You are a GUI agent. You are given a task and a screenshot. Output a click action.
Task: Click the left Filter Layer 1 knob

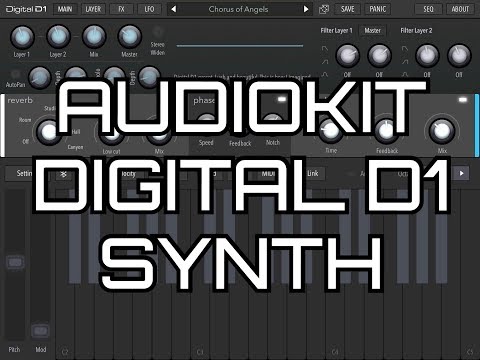click(347, 56)
